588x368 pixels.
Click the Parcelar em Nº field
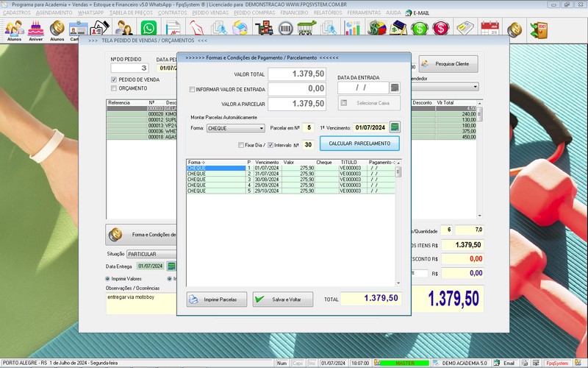[x=309, y=127]
